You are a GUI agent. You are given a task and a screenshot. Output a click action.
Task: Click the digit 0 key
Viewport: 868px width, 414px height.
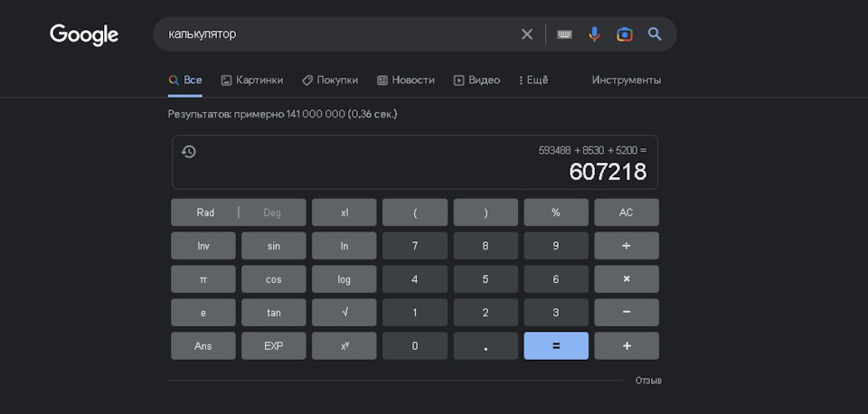click(x=415, y=346)
